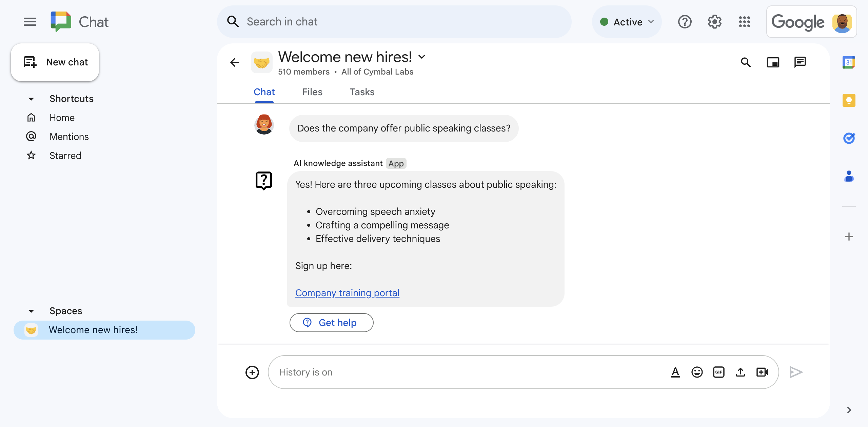
Task: Click the Google Apps grid icon
Action: click(745, 22)
